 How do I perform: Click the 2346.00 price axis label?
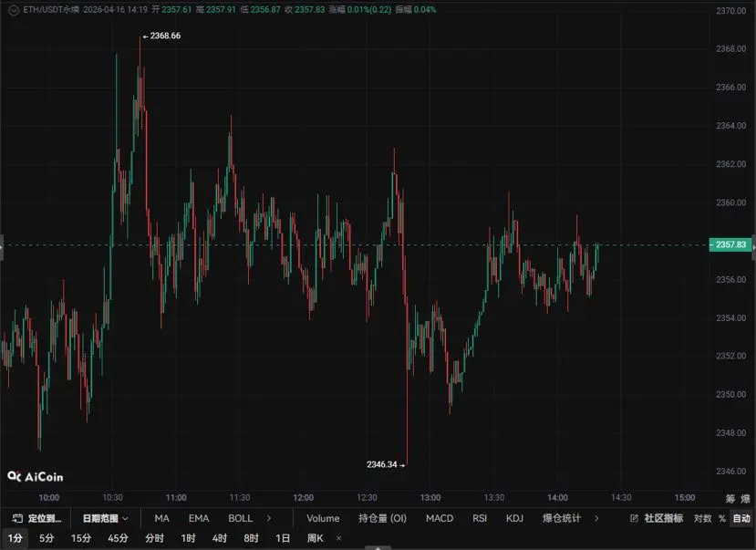731,471
